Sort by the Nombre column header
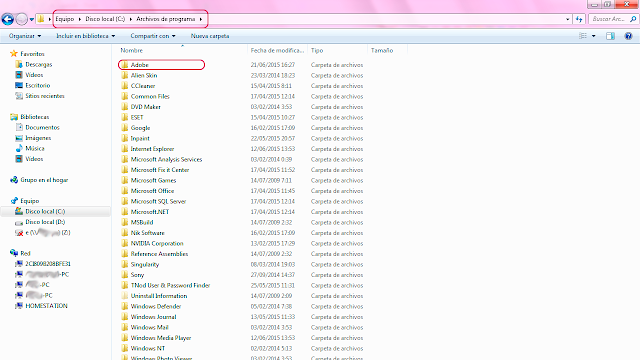The height and width of the screenshot is (360, 640). pos(131,50)
